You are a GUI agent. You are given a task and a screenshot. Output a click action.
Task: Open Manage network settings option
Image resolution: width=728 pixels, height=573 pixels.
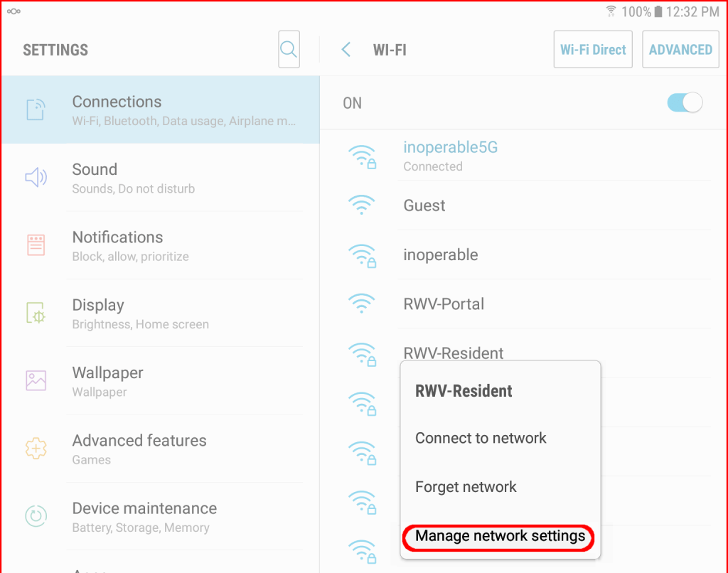[500, 536]
